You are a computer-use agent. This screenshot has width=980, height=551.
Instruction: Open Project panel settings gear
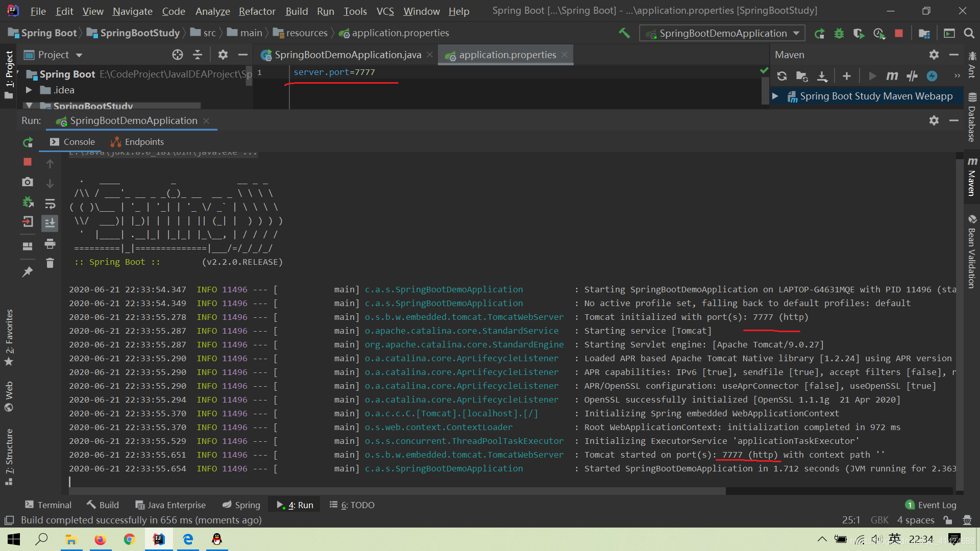(x=223, y=55)
